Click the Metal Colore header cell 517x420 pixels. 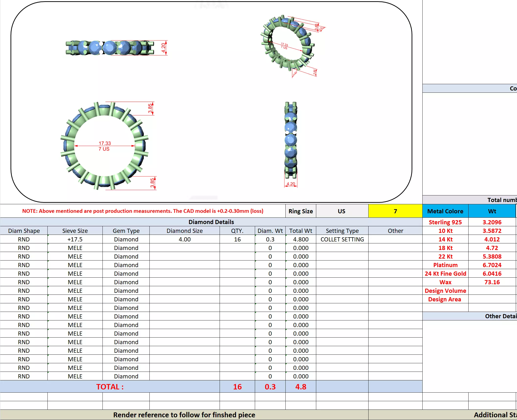pos(445,211)
